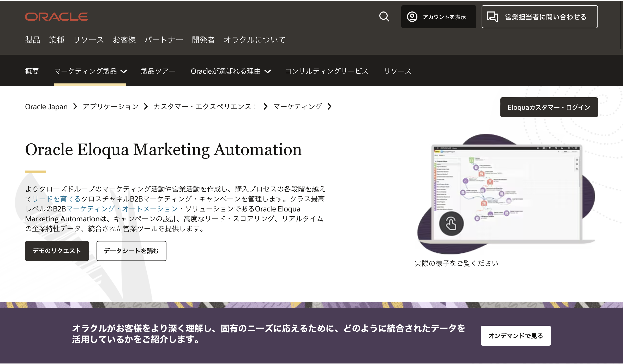Click the page's vertical scrollbar

pyautogui.click(x=621, y=25)
